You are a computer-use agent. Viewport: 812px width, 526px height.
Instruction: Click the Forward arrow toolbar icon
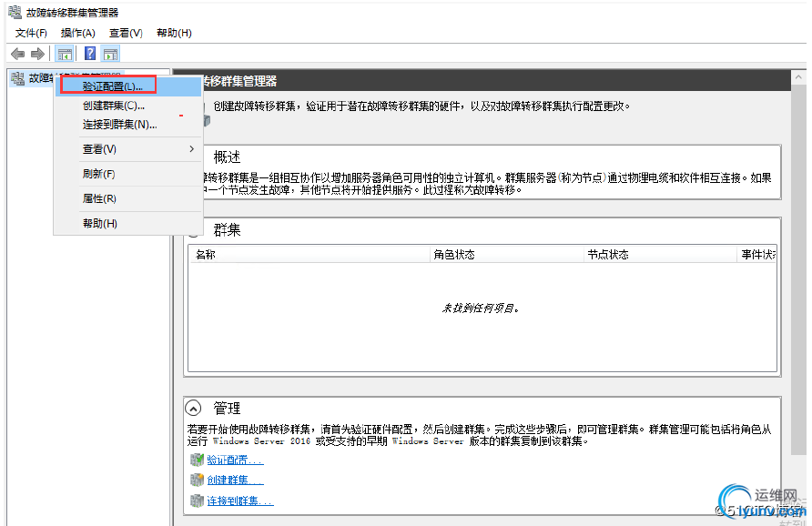click(x=37, y=54)
